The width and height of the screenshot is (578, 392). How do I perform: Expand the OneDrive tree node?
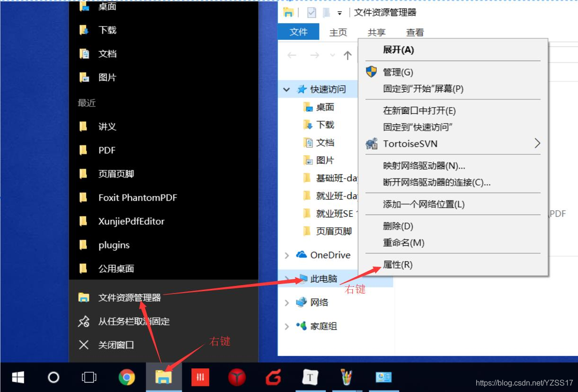click(287, 255)
